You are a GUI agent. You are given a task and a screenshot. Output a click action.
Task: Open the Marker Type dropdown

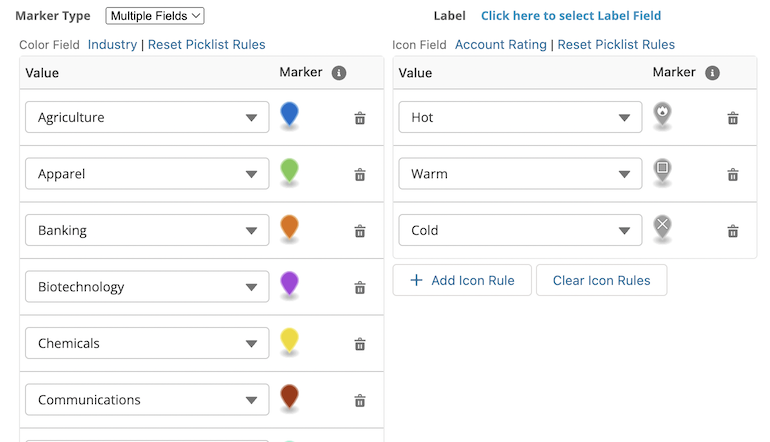(x=155, y=16)
